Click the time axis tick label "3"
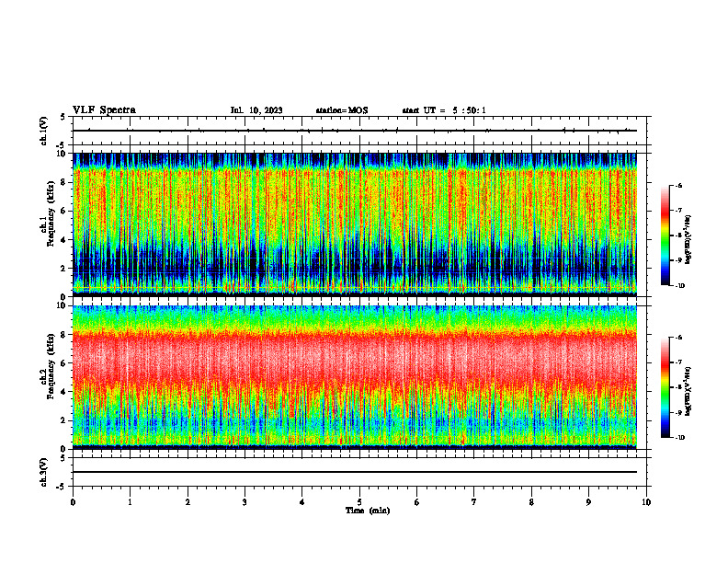The height and width of the screenshot is (563, 728). point(245,502)
